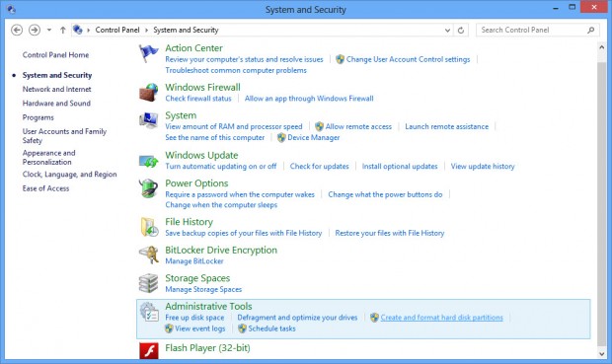Select System and Security in sidebar

pos(57,75)
